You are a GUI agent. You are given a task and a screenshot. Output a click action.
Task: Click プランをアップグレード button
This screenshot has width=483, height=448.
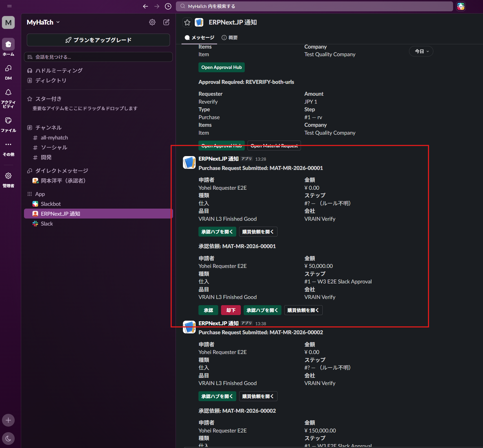(98, 40)
